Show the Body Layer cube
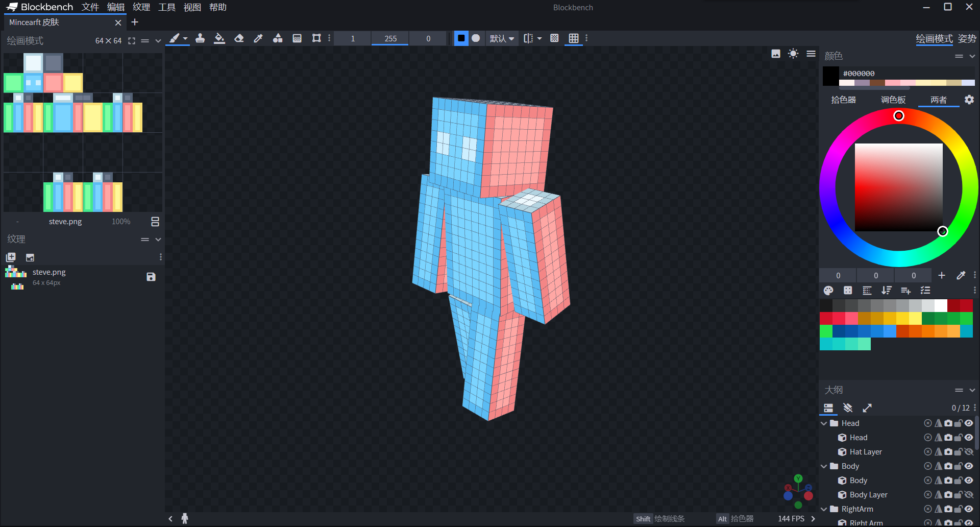Viewport: 980px width, 527px height. [x=969, y=495]
